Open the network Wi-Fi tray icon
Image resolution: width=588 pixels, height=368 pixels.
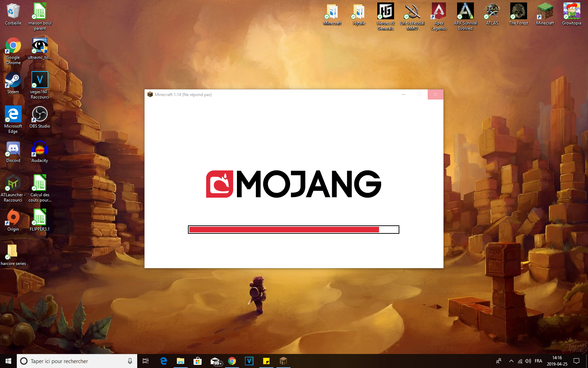point(520,361)
